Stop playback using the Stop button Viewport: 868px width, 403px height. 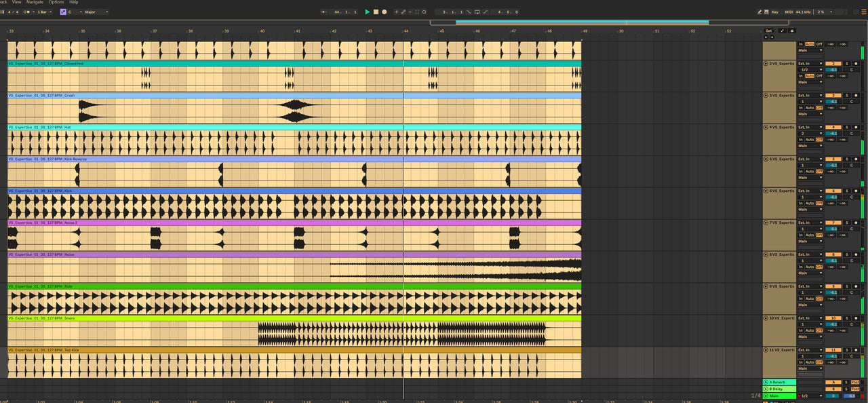coord(376,12)
